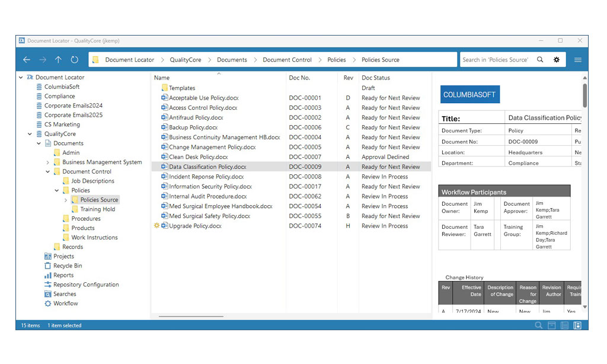The image size is (607, 364).
Task: Refresh the view with the refresh icon
Action: coord(74,59)
